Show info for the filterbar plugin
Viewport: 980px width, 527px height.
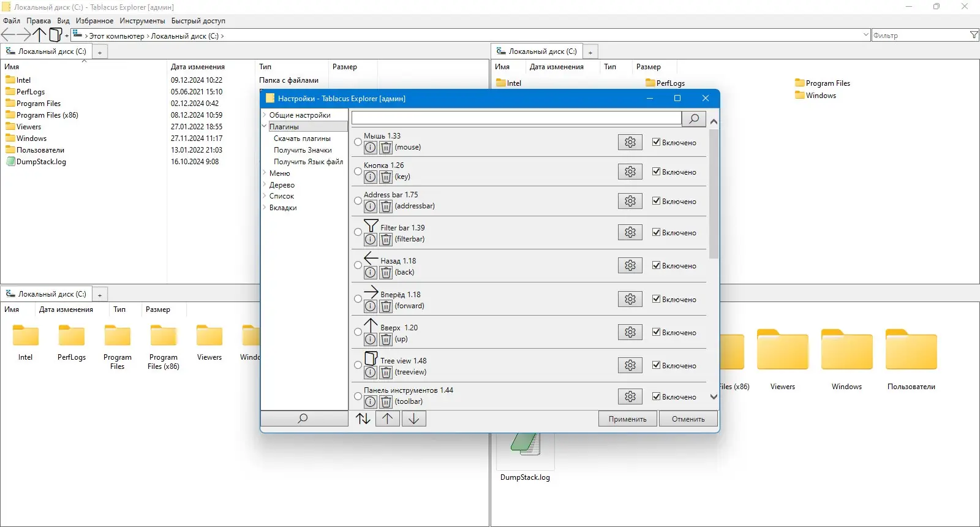(x=371, y=239)
